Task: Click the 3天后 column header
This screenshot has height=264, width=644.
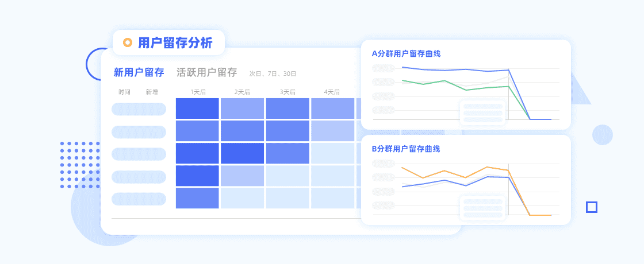Action: click(x=287, y=92)
